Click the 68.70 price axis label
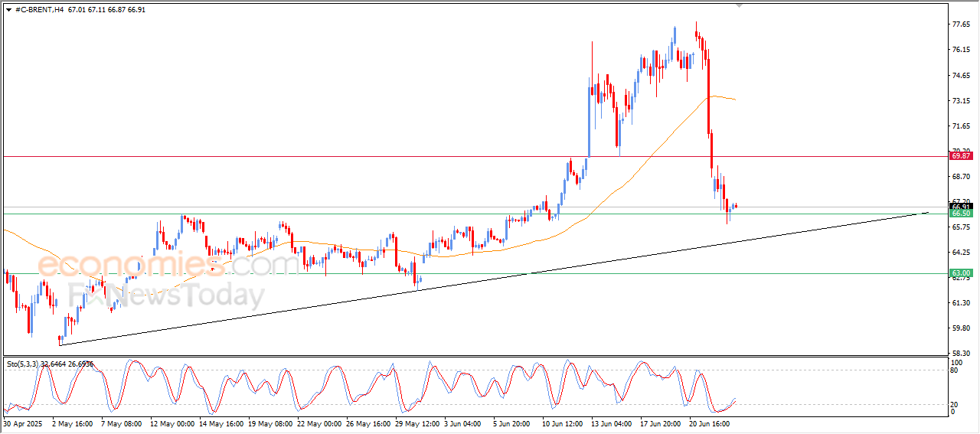This screenshot has width=980, height=434. [x=961, y=176]
